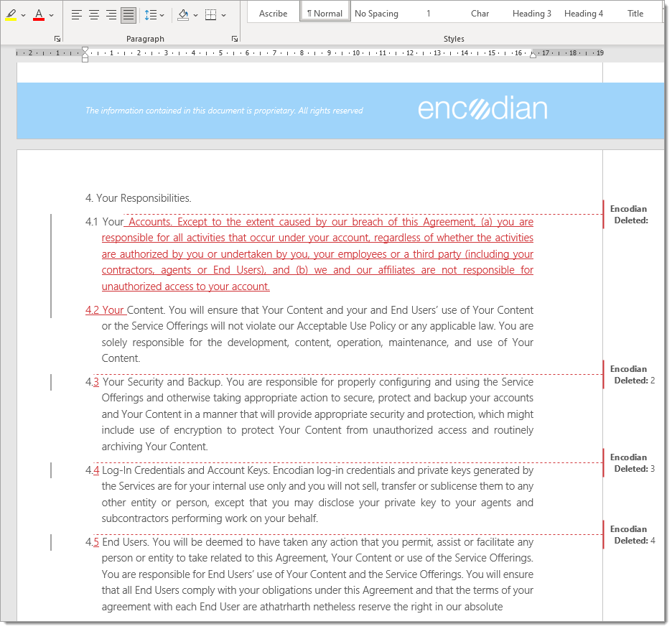
Task: Expand the line spacing dropdown arrow
Action: (162, 15)
